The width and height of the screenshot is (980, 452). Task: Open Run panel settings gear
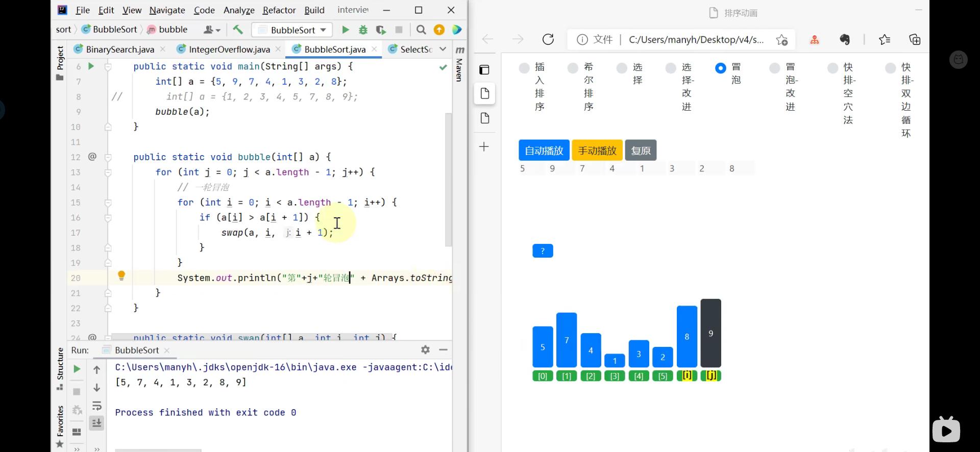425,349
